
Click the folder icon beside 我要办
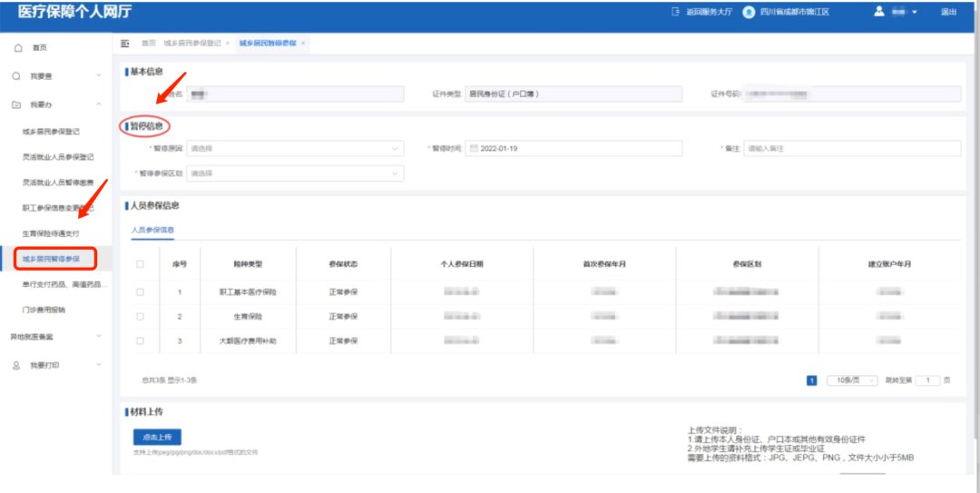[x=16, y=104]
